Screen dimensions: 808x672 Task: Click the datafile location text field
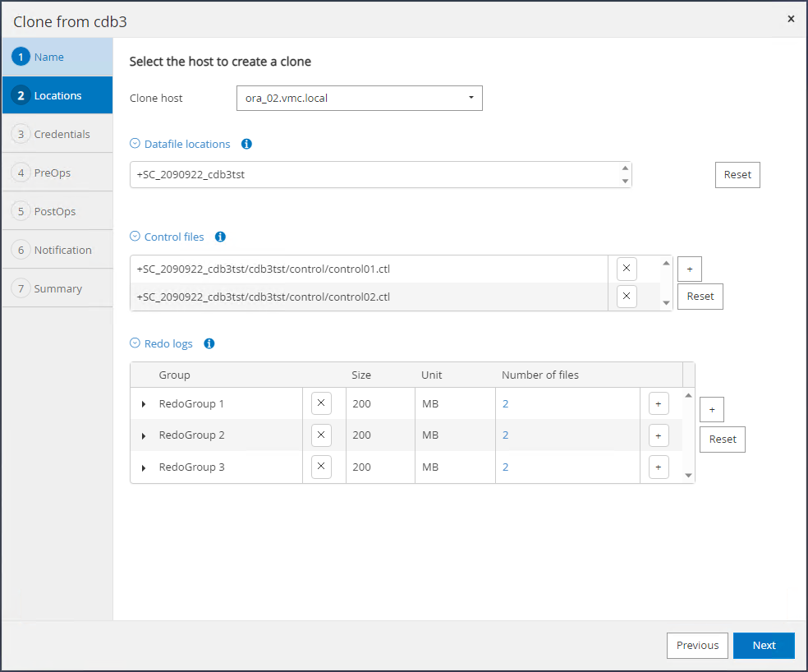coord(374,175)
